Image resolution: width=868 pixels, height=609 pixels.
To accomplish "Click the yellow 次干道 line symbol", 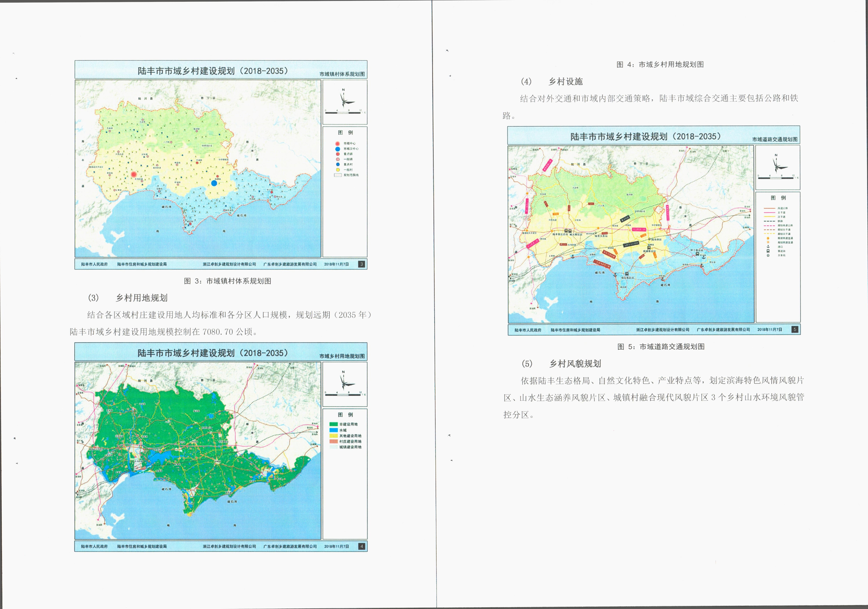I will [770, 217].
